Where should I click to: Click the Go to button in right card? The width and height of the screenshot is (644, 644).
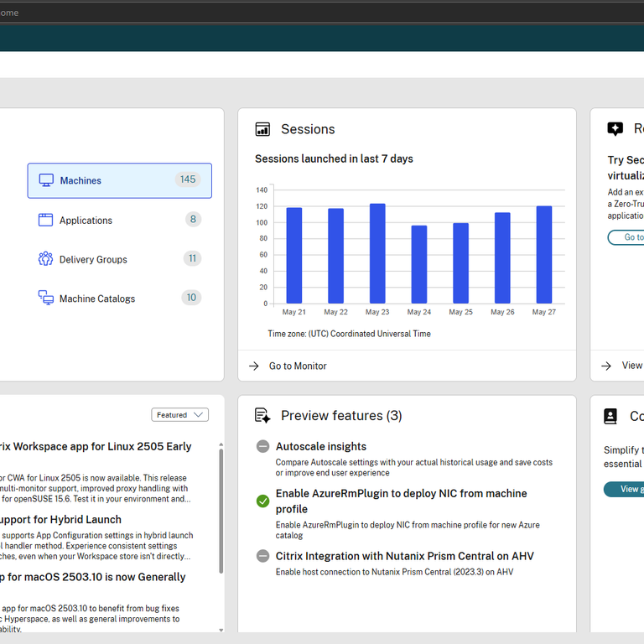626,237
